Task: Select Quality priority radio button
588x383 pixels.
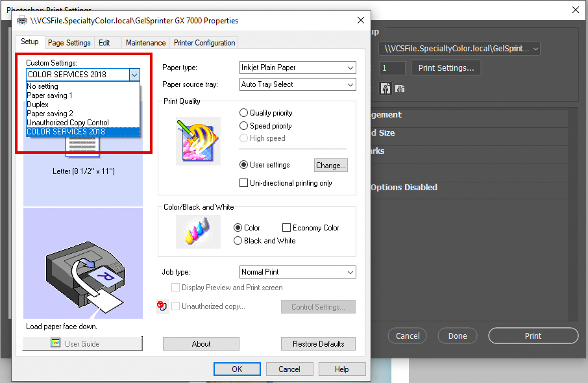Action: [x=244, y=113]
